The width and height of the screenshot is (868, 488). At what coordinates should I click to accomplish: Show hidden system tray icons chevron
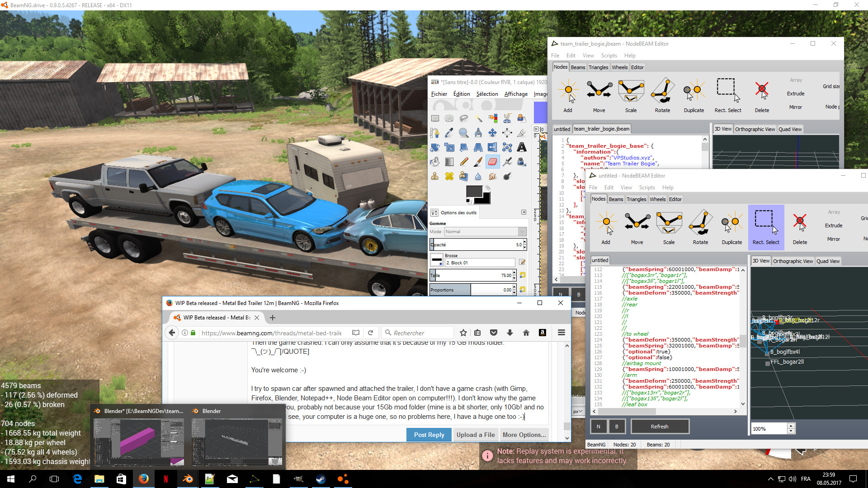(x=770, y=479)
